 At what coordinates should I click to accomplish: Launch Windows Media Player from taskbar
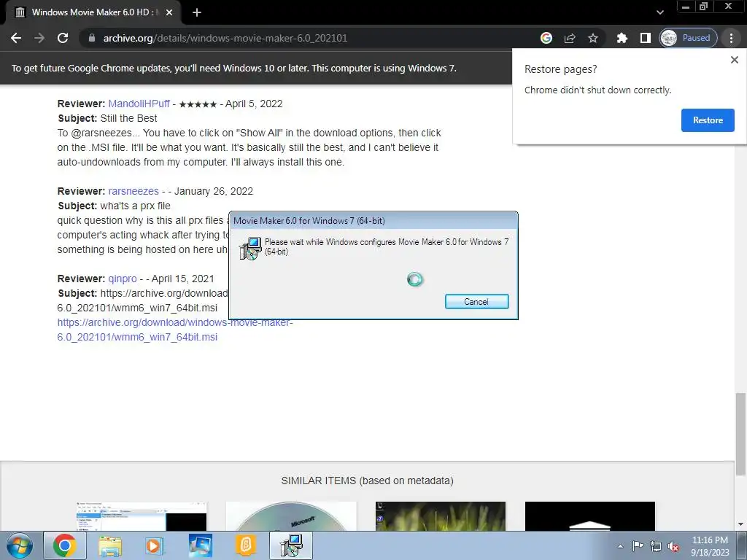(155, 545)
